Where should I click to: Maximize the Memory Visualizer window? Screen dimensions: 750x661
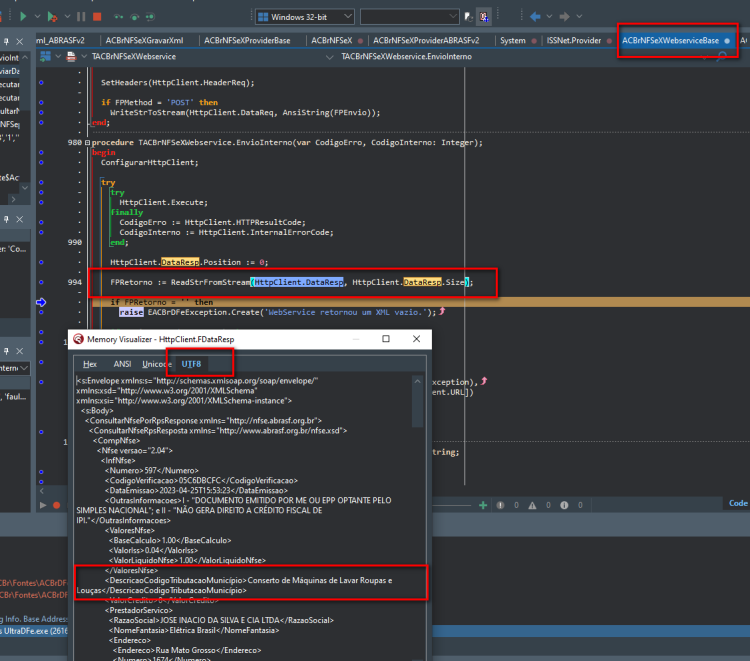[x=386, y=339]
